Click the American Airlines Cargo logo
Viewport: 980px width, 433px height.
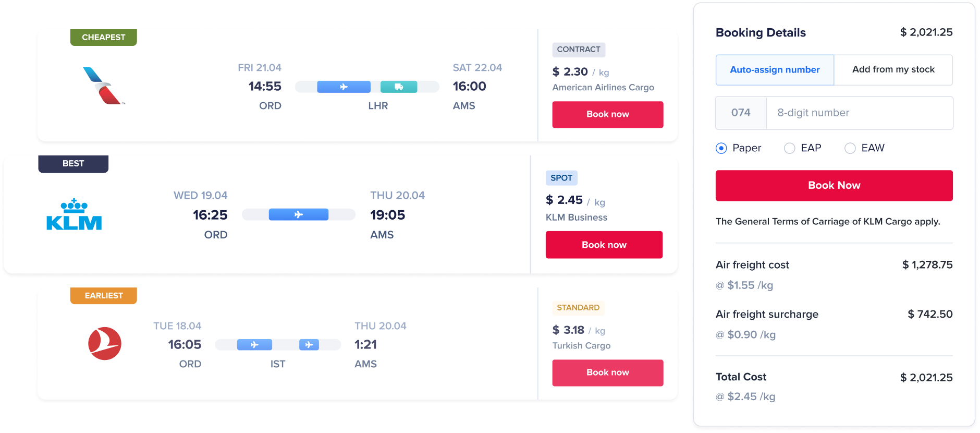coord(103,85)
